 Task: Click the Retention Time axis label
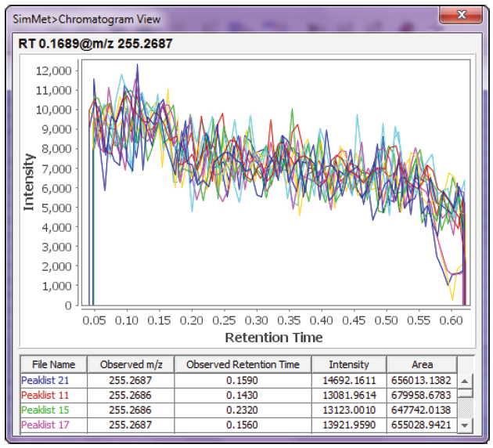(274, 338)
